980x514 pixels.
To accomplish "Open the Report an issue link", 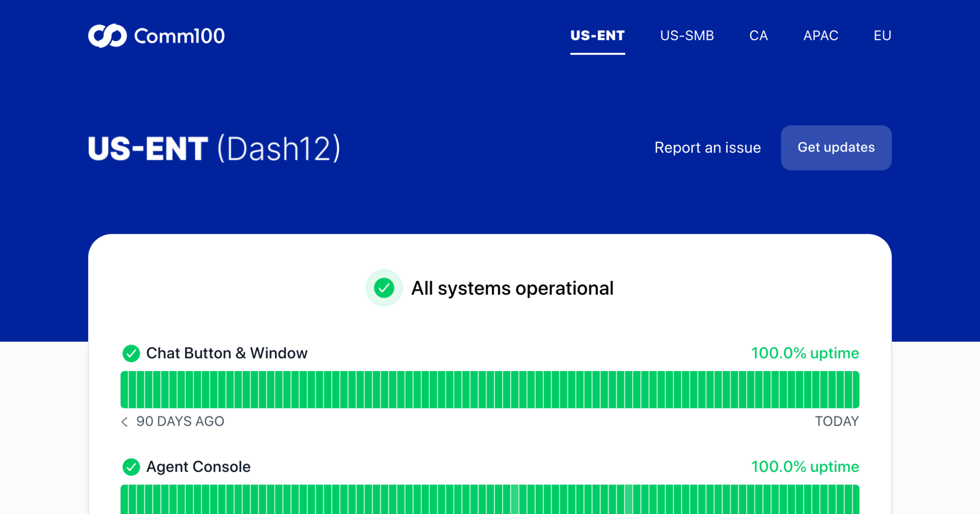I will coord(708,148).
